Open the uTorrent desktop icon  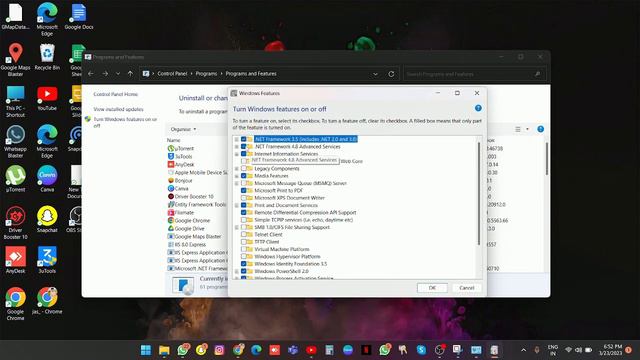click(x=16, y=179)
